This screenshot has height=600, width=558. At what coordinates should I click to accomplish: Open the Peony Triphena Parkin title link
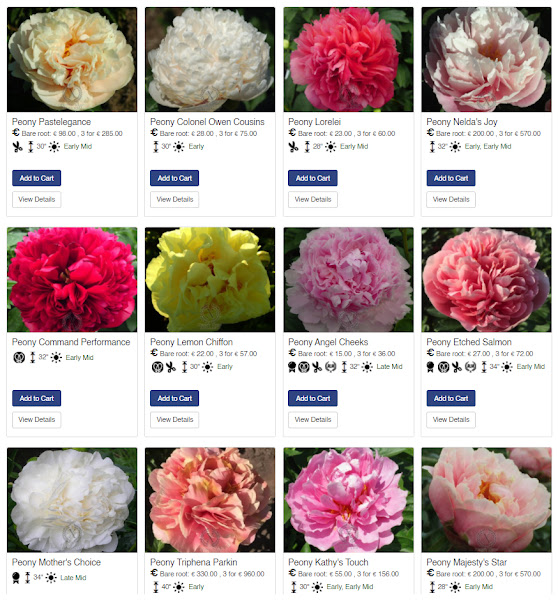click(x=194, y=562)
